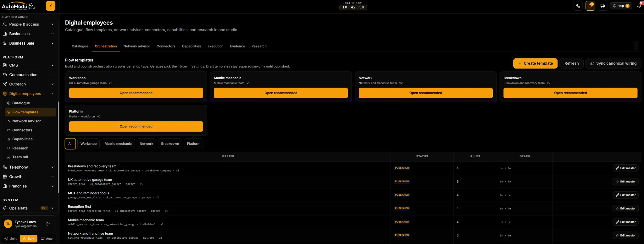
Task: Filter templates by All
Action: pyautogui.click(x=70, y=144)
